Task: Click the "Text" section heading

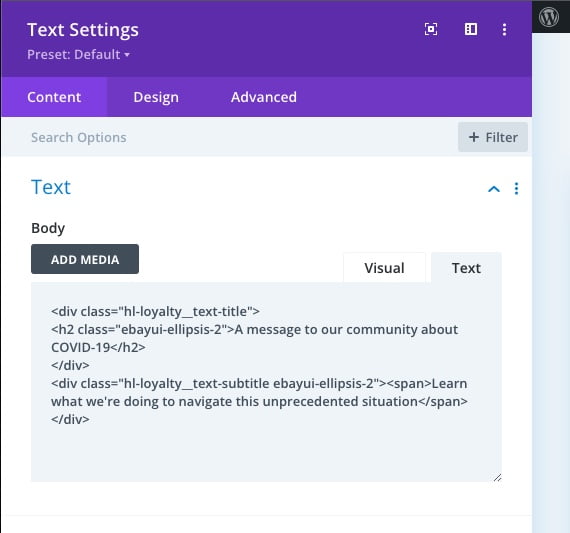Action: pos(51,187)
